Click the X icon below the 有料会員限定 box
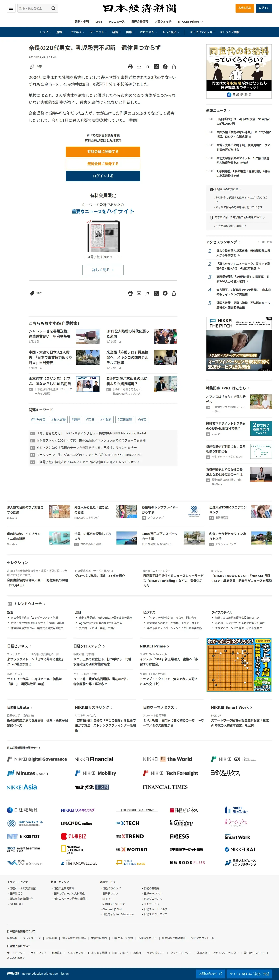 pos(156,293)
